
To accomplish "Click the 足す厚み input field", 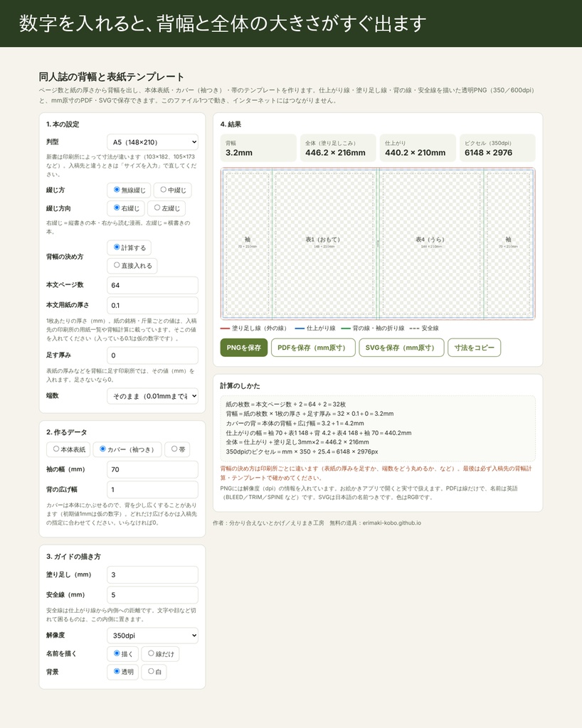I will click(x=152, y=355).
